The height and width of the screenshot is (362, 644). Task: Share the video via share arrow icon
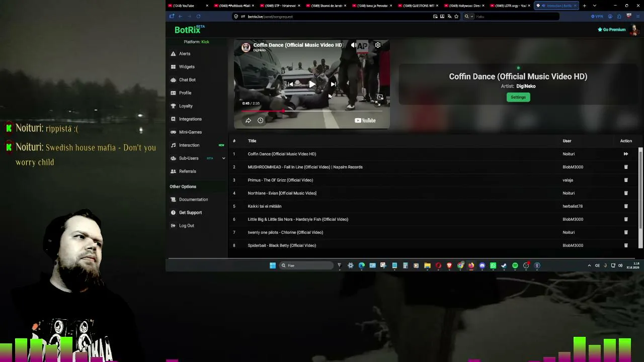[x=248, y=121]
